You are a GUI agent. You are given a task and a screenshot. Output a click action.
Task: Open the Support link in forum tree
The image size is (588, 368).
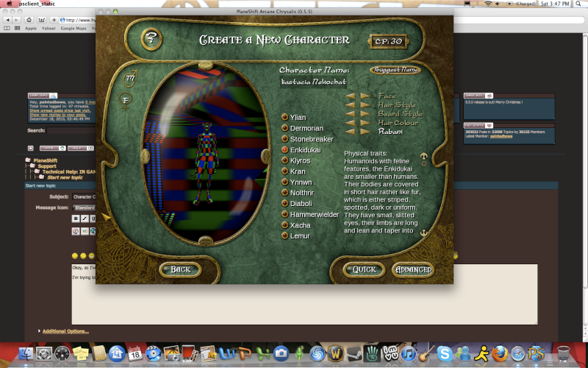pyautogui.click(x=47, y=166)
